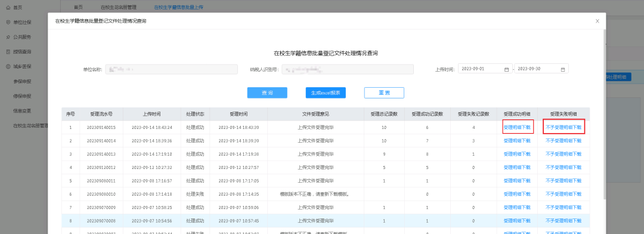Screen dimensions: 644x234
Task: Click the 上传时间 column header
Action: (151, 114)
